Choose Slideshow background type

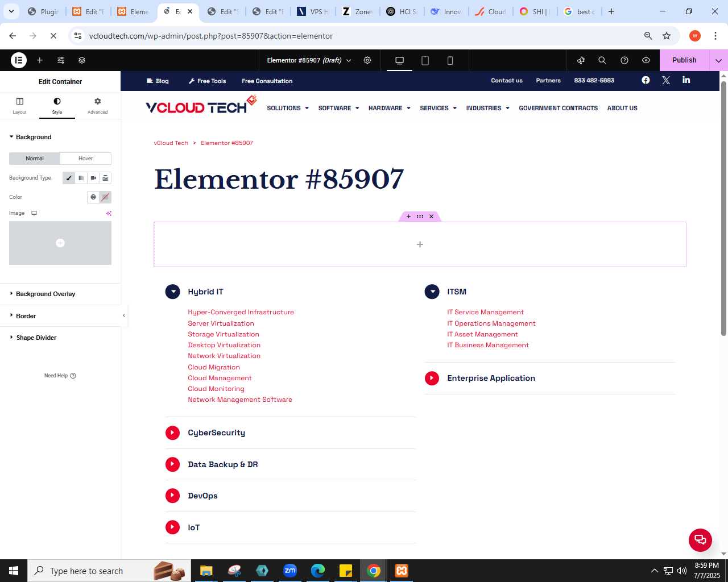coord(105,178)
